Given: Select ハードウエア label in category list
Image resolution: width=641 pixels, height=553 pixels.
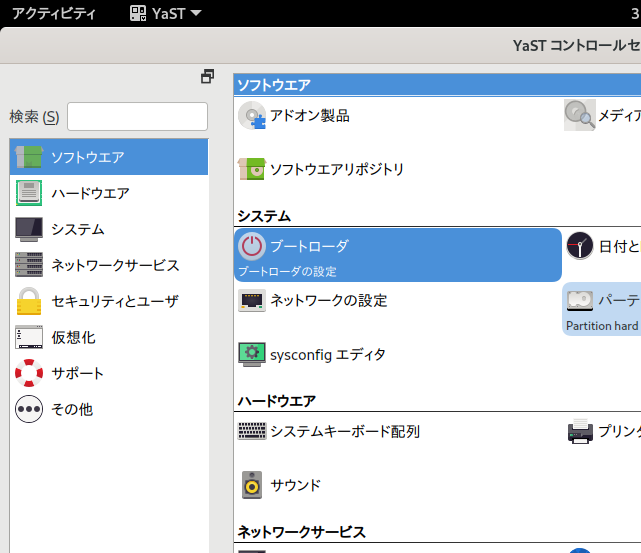Looking at the screenshot, I should coord(90,193).
